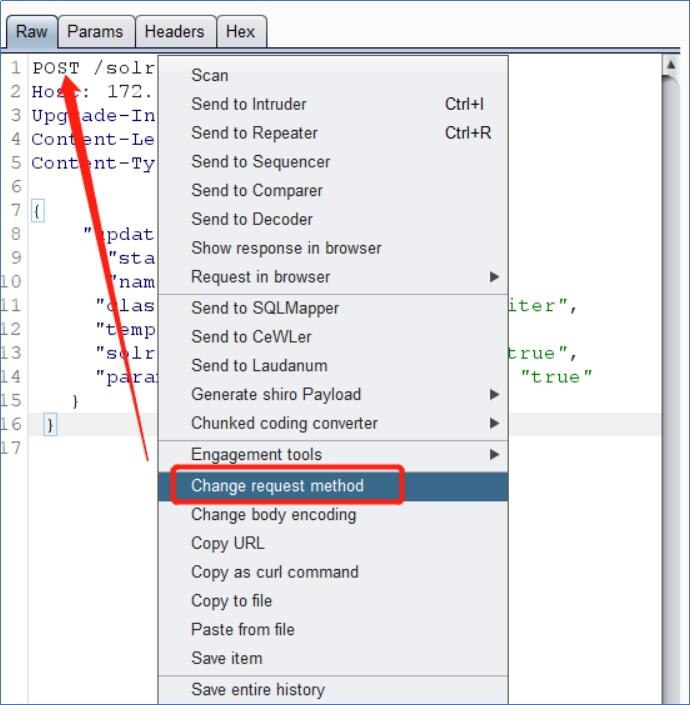Click the "true" value on line 14
Viewport: 690px width, 705px height.
pyautogui.click(x=556, y=377)
